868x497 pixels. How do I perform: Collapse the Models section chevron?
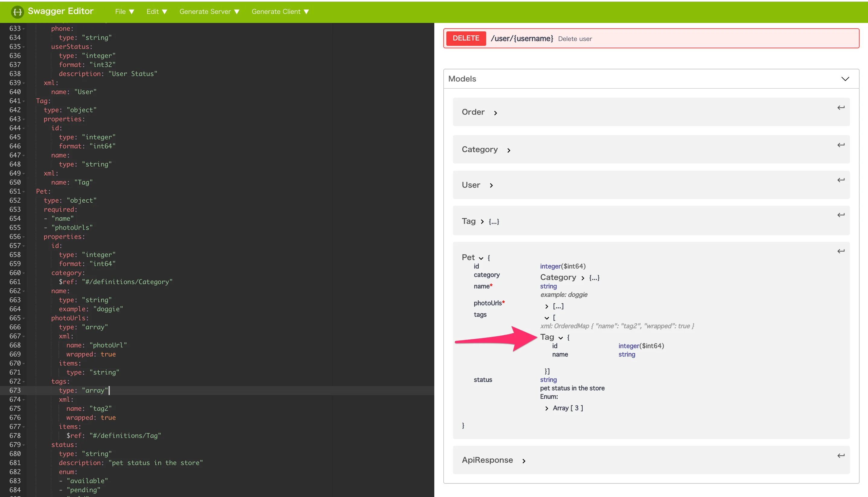pyautogui.click(x=845, y=79)
